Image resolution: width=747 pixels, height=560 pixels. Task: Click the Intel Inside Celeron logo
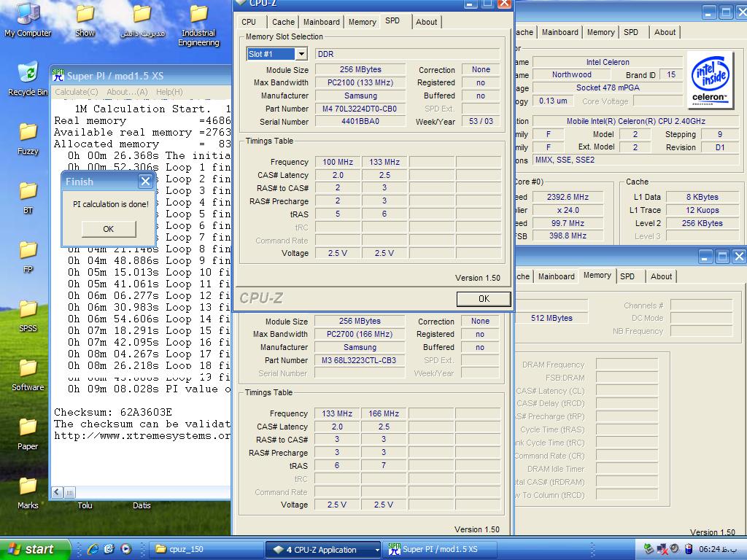(710, 80)
